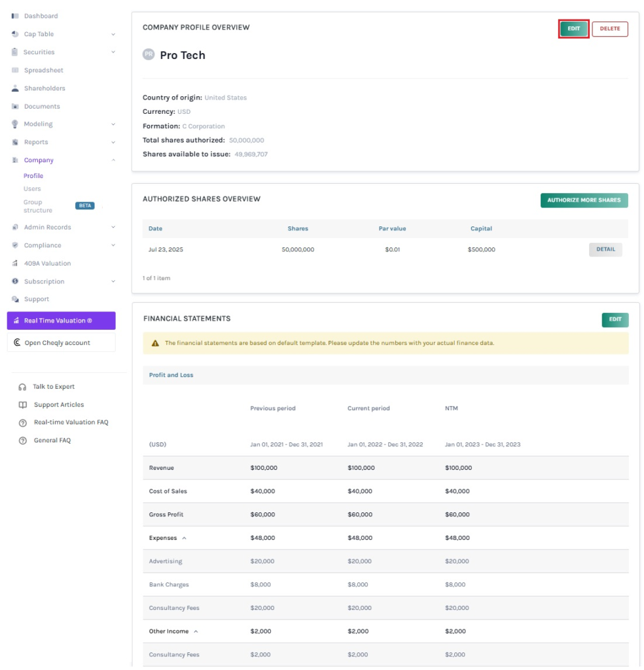Expand the Securities menu chevron
This screenshot has height=670, width=644.
[x=113, y=52]
